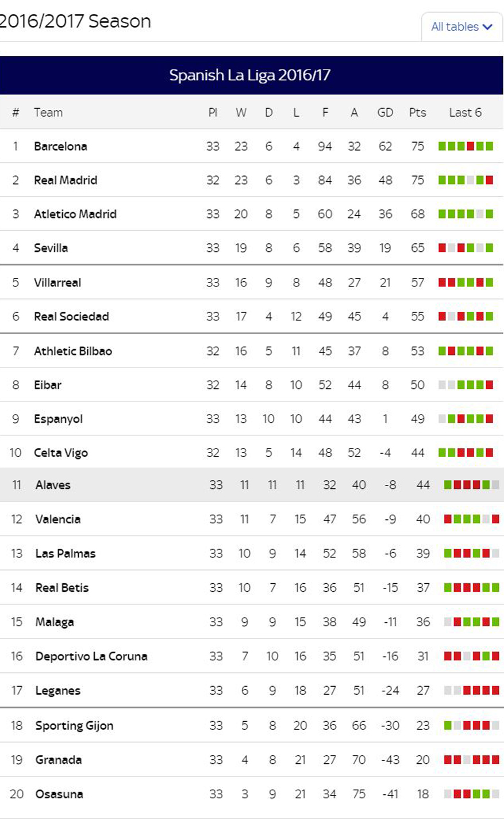Screen dimensions: 504x819
Task: Click the Sevilla team name
Action: click(x=51, y=248)
